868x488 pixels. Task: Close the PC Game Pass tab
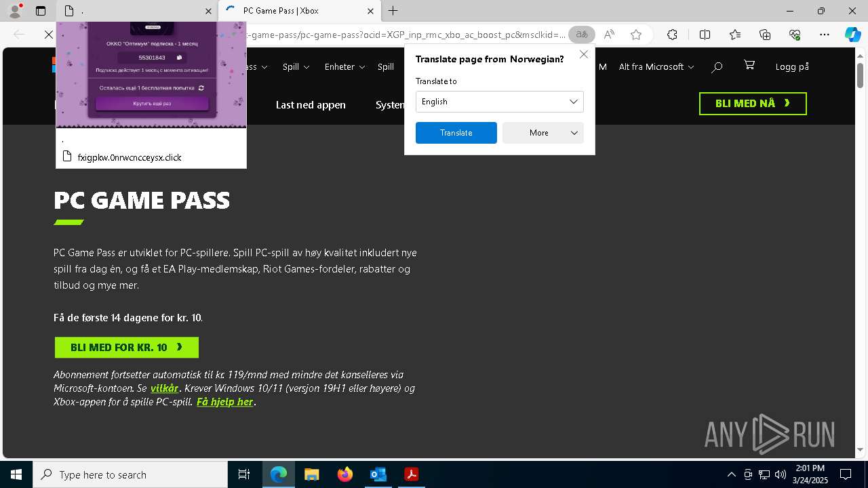[370, 11]
